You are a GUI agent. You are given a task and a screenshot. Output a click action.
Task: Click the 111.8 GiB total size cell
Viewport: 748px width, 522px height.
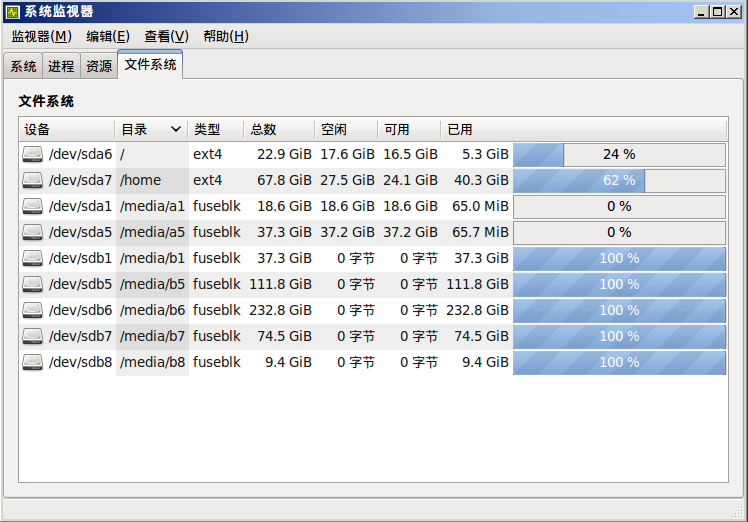pyautogui.click(x=280, y=284)
